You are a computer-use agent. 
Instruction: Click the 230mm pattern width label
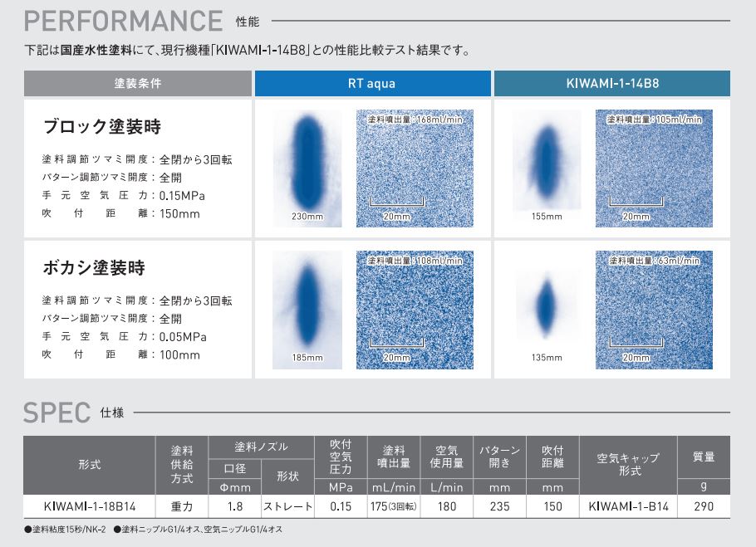coord(307,217)
